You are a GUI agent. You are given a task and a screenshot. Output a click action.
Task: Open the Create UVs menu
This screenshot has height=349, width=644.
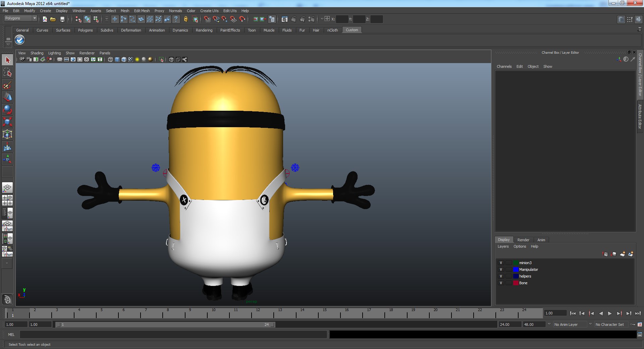coord(209,11)
